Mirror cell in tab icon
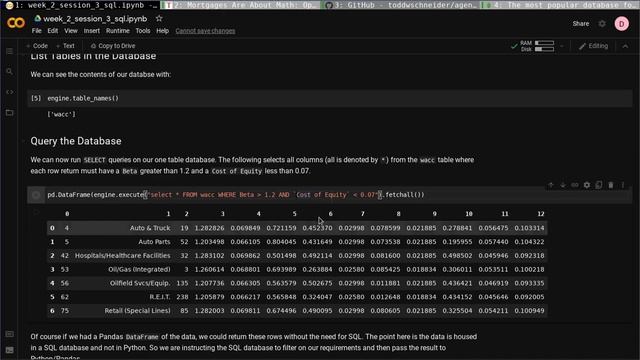Screen dimensions: 640x360 (599, 185)
